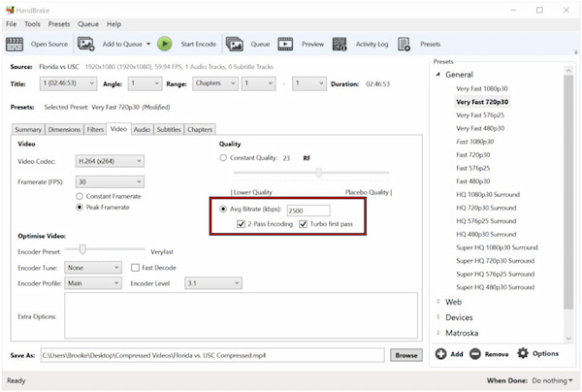Click the Add to Queue icon

[x=86, y=44]
